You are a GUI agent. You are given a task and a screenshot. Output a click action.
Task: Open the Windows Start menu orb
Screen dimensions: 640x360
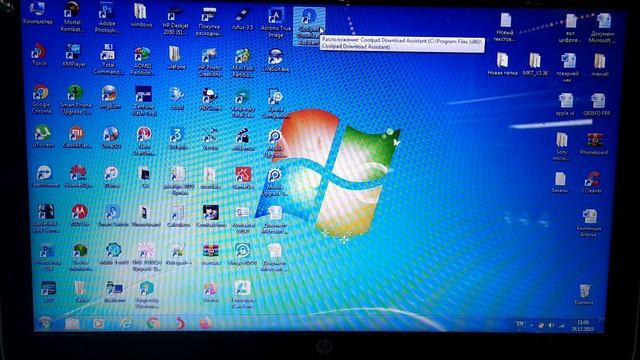point(45,323)
